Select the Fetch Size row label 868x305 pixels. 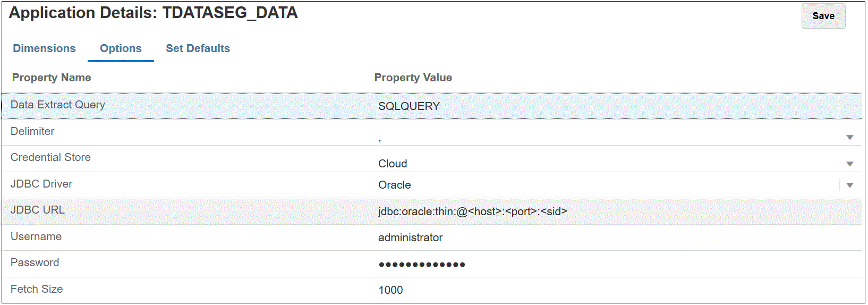click(x=37, y=289)
